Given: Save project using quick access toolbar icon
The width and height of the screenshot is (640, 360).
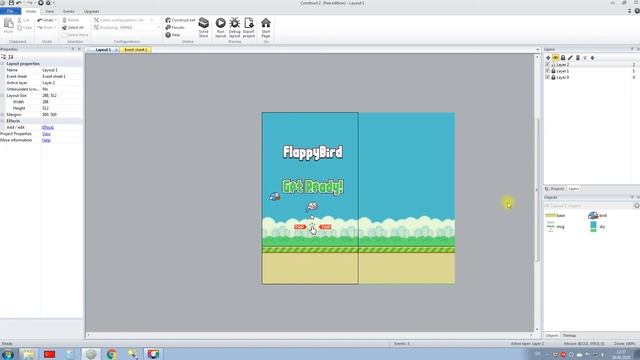Looking at the screenshot, I should [11, 3].
